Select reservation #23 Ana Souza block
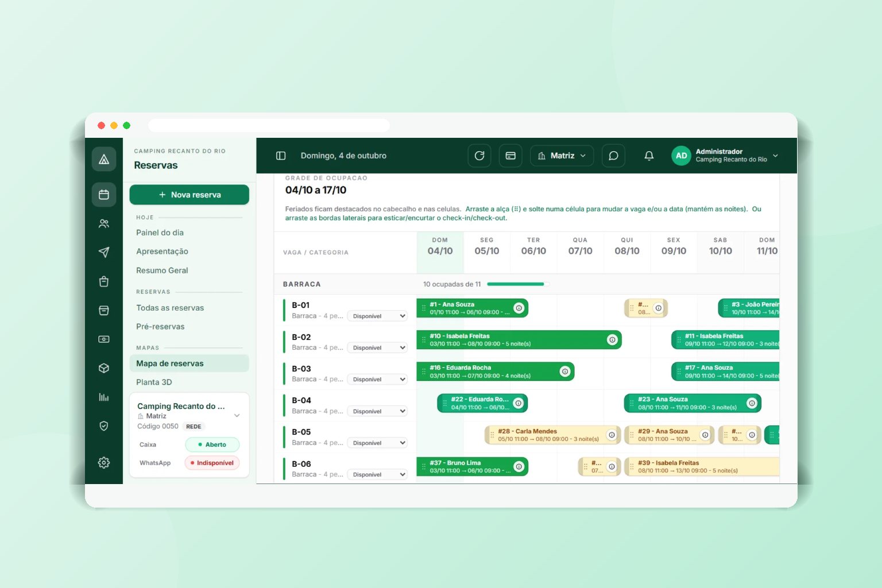 (x=693, y=403)
